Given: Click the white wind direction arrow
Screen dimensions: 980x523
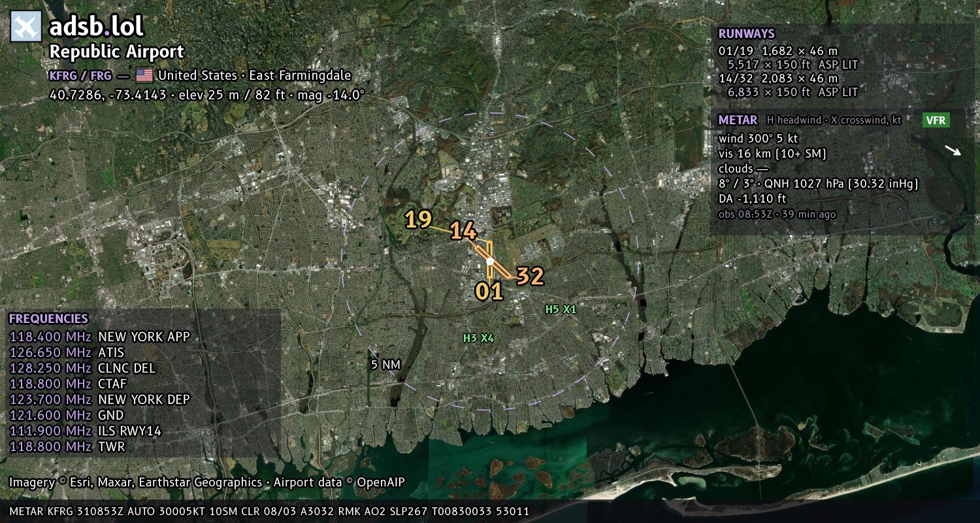Looking at the screenshot, I should coord(953,151).
